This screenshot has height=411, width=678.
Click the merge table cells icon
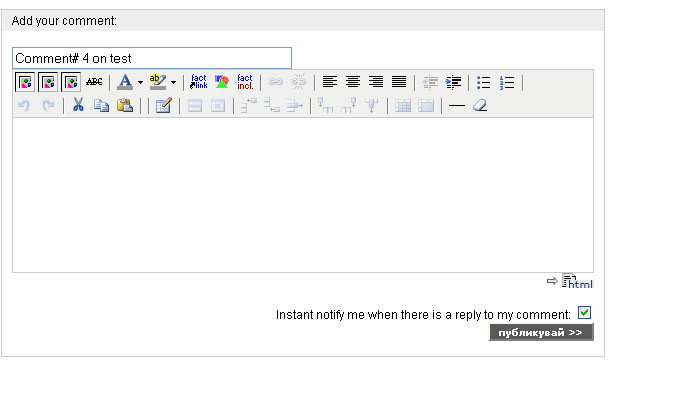click(x=426, y=106)
